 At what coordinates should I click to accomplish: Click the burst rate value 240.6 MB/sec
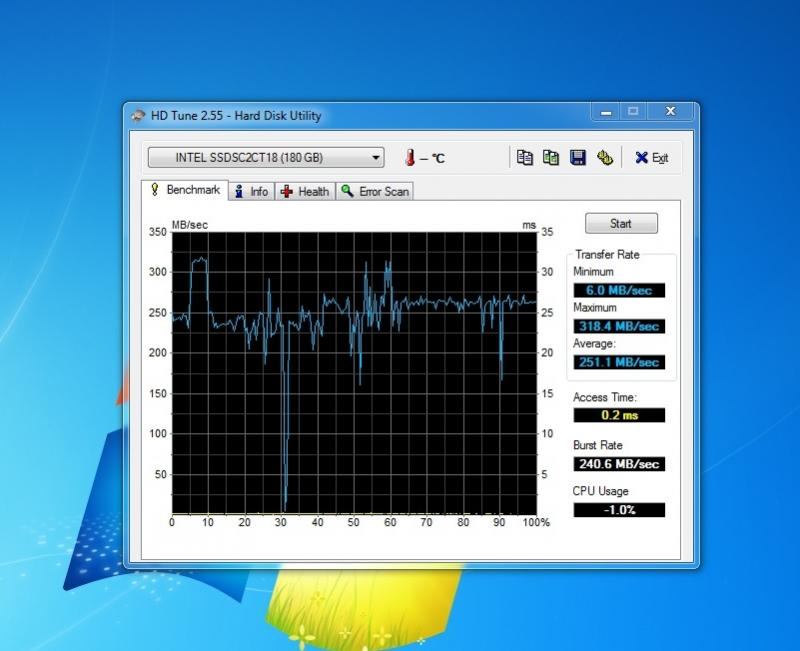(619, 464)
